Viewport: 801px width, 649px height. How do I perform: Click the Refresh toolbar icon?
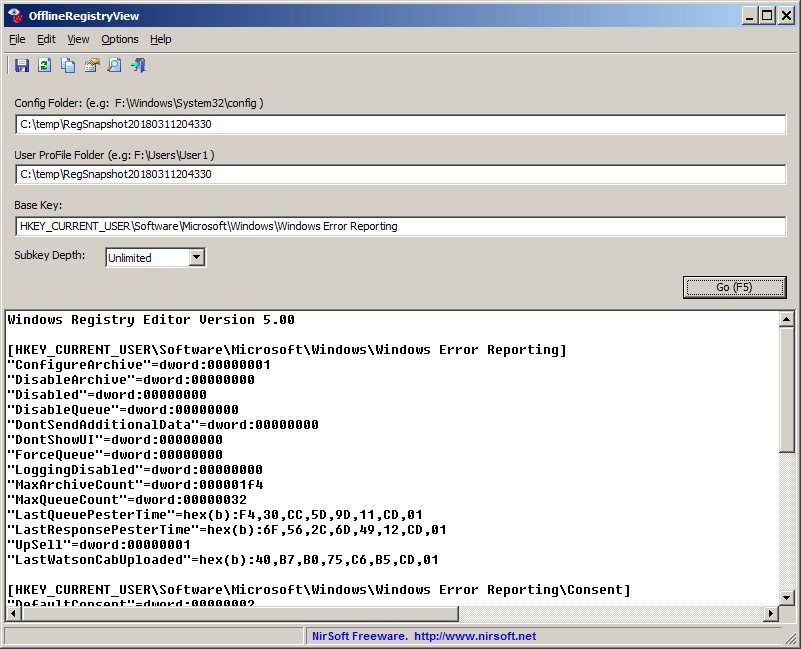[x=44, y=65]
